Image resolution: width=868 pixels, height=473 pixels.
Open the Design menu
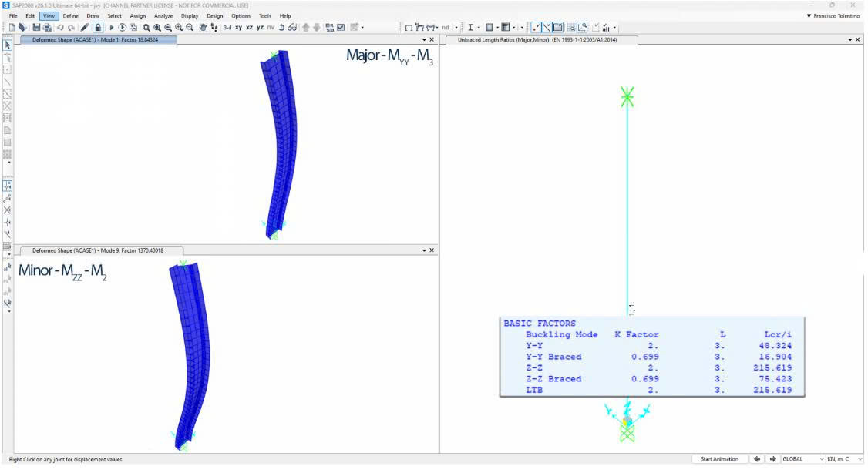[x=215, y=15]
